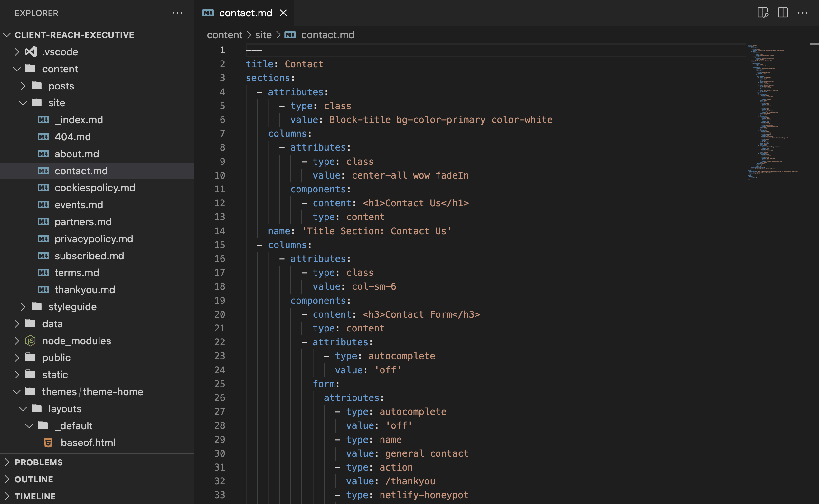This screenshot has height=504, width=819.
Task: Expand the .vscode folder chevron
Action: 17,52
